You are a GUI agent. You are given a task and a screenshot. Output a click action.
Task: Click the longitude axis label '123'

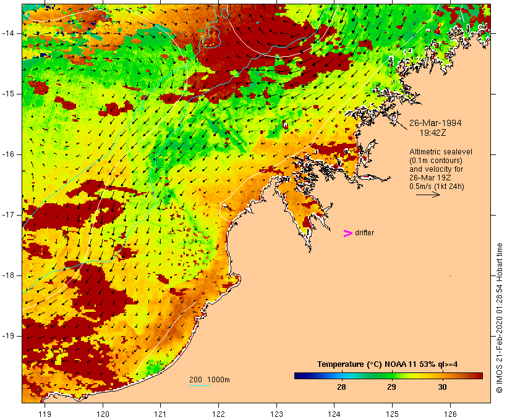coord(276,414)
